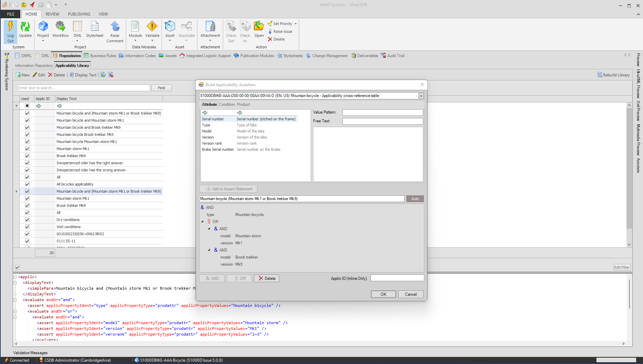Open the cross-reference table dropdown
643x364 pixels.
[x=421, y=96]
